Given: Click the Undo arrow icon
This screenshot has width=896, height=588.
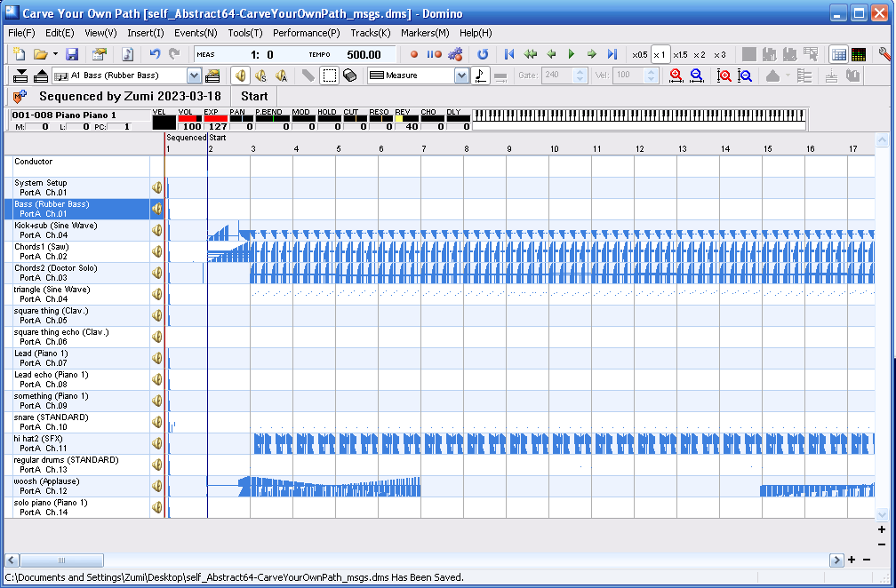Looking at the screenshot, I should tap(155, 54).
